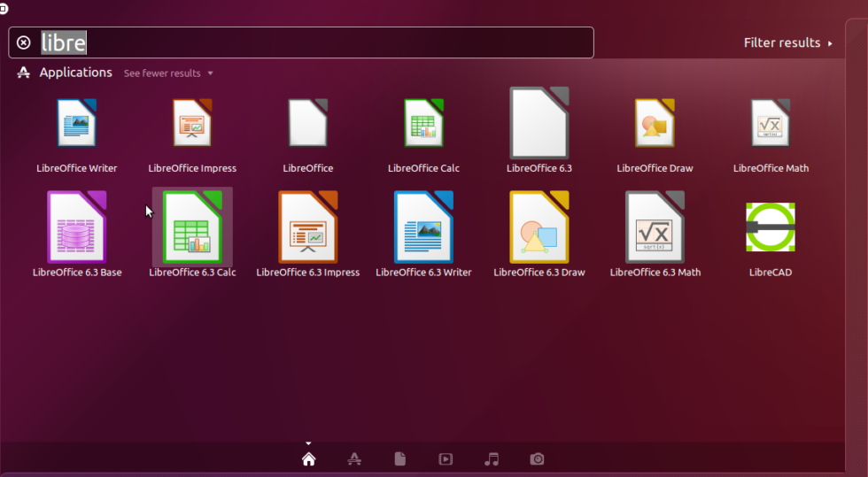Viewport: 868px width, 477px height.
Task: Launch LibreOffice 6.3 Base
Action: coord(77,227)
